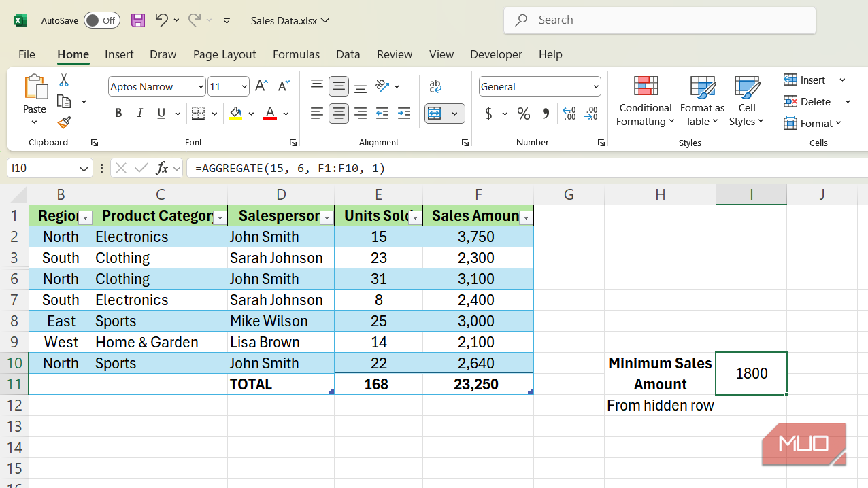
Task: Click the Search box
Action: [x=660, y=20]
